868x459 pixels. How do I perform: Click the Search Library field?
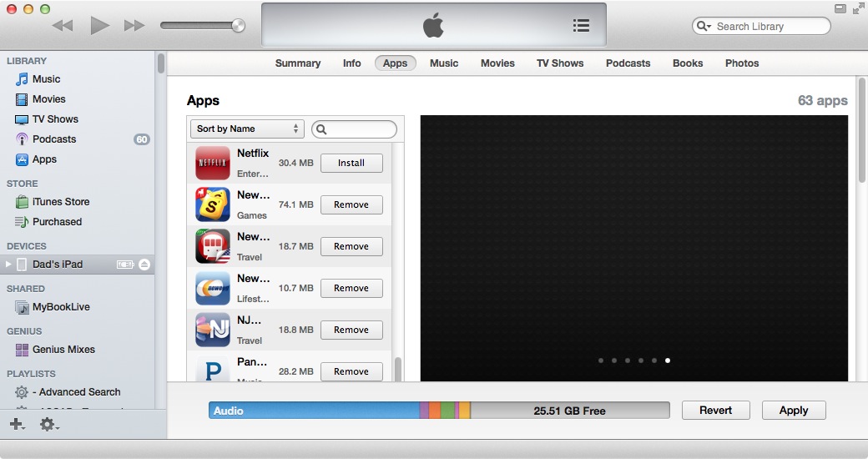[761, 26]
